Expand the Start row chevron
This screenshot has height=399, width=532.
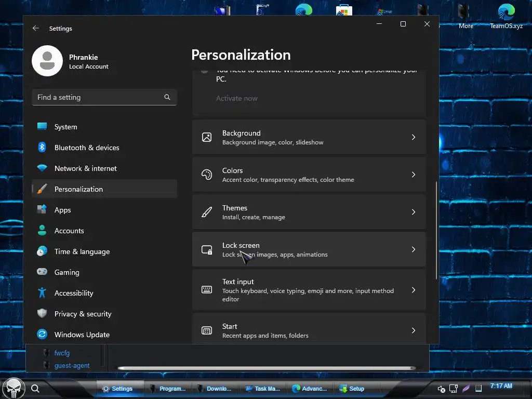point(413,330)
